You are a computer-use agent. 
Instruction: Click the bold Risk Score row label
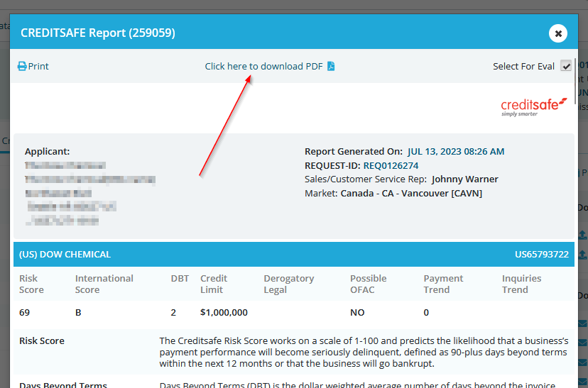click(x=42, y=340)
